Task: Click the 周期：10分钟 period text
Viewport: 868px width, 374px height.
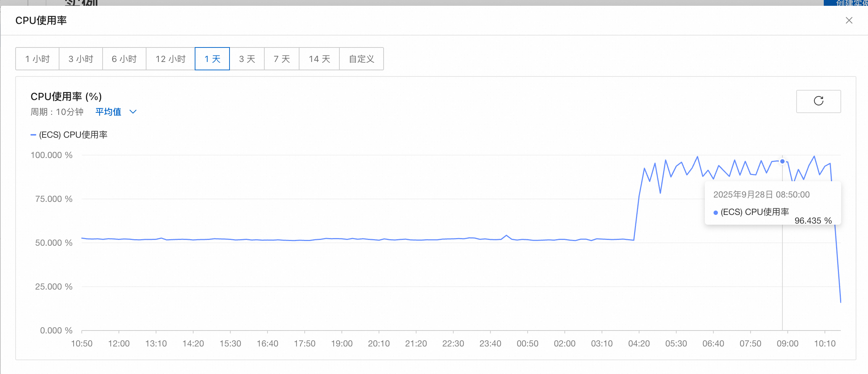Action: (57, 112)
